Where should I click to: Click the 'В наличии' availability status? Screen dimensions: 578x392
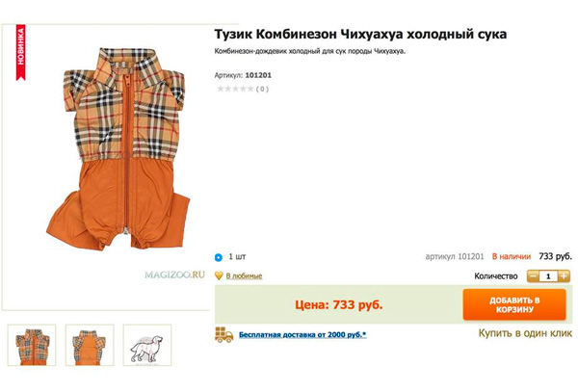click(512, 257)
